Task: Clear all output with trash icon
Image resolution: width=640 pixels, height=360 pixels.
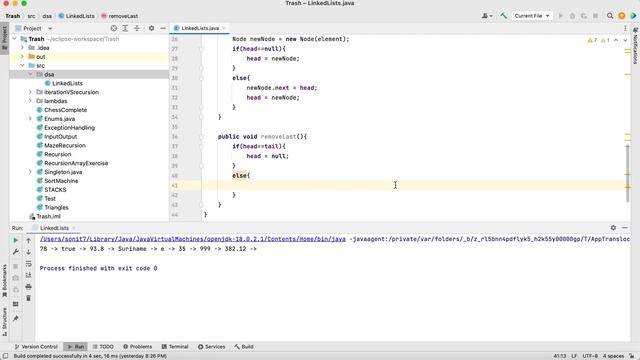Action: 29,298
